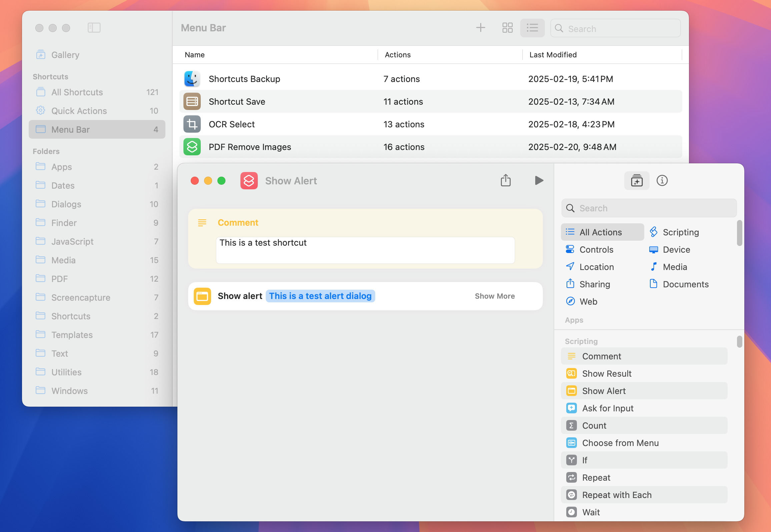
Task: Select the All Actions category
Action: tap(602, 232)
